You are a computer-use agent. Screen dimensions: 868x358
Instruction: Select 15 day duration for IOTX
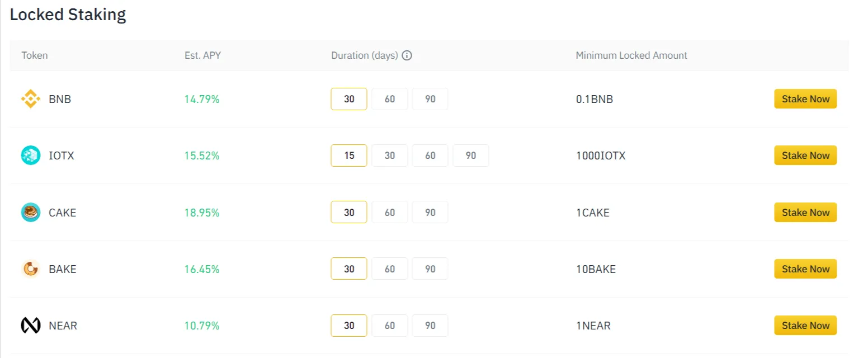coord(348,155)
